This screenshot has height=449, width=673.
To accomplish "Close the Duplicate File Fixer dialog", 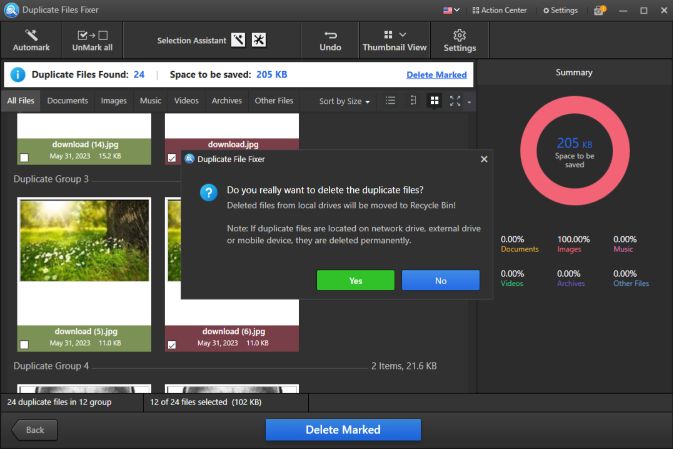I will click(484, 159).
